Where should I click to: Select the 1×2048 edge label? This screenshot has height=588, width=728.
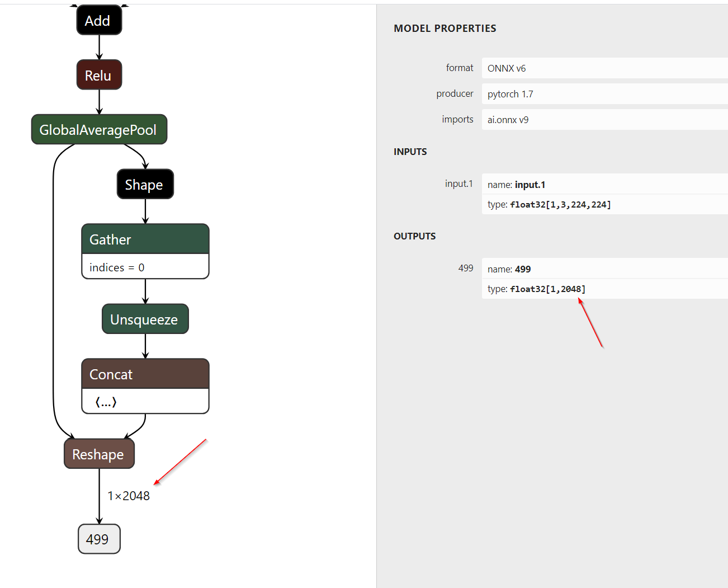tap(128, 495)
